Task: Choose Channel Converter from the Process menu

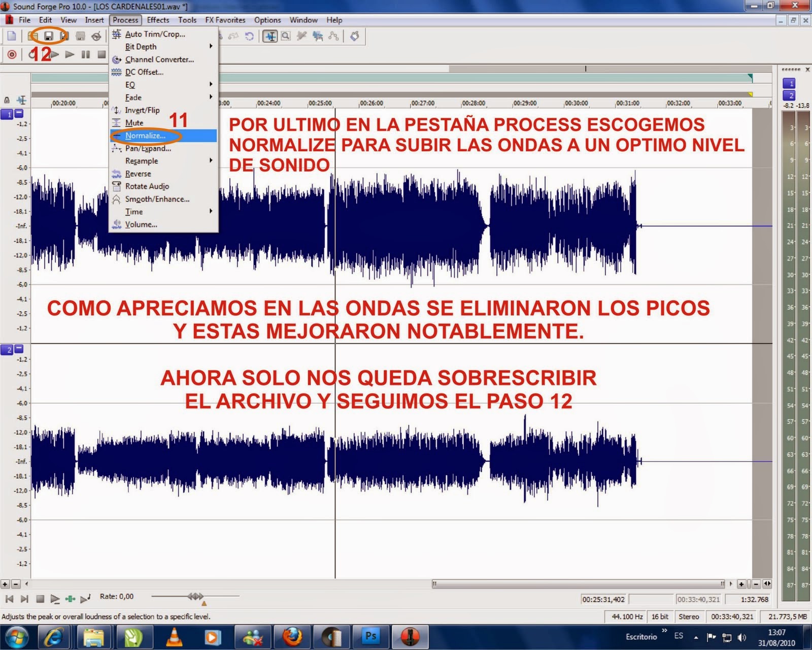Action: tap(163, 59)
